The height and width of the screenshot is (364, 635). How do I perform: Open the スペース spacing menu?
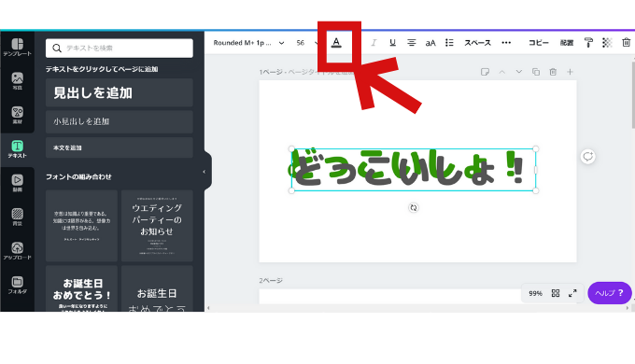pyautogui.click(x=477, y=43)
